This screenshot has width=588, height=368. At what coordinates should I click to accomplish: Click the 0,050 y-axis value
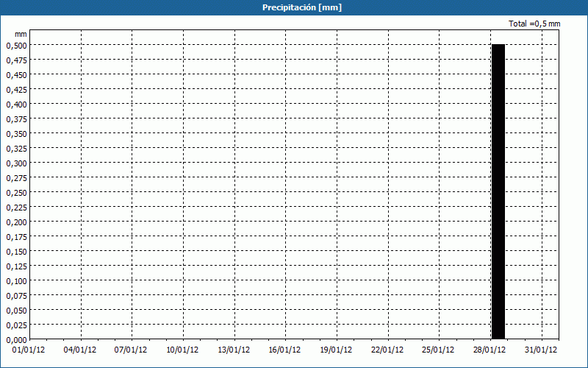[x=17, y=311]
